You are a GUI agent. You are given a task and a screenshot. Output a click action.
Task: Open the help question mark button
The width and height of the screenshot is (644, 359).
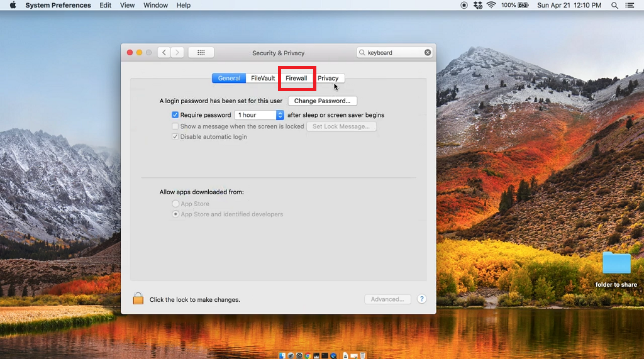point(421,299)
